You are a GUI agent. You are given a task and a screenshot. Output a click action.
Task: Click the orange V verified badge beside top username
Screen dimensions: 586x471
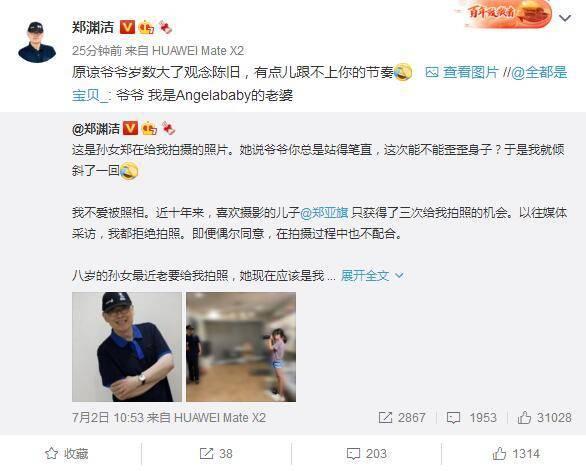point(127,27)
